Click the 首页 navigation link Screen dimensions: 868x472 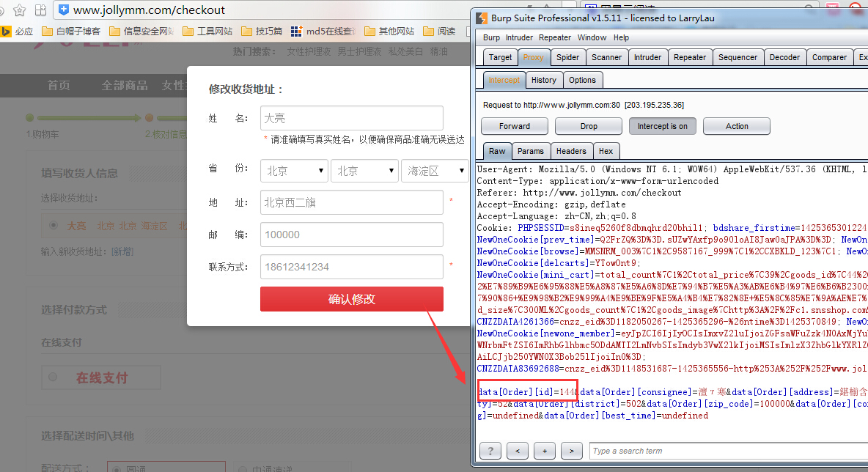click(59, 85)
